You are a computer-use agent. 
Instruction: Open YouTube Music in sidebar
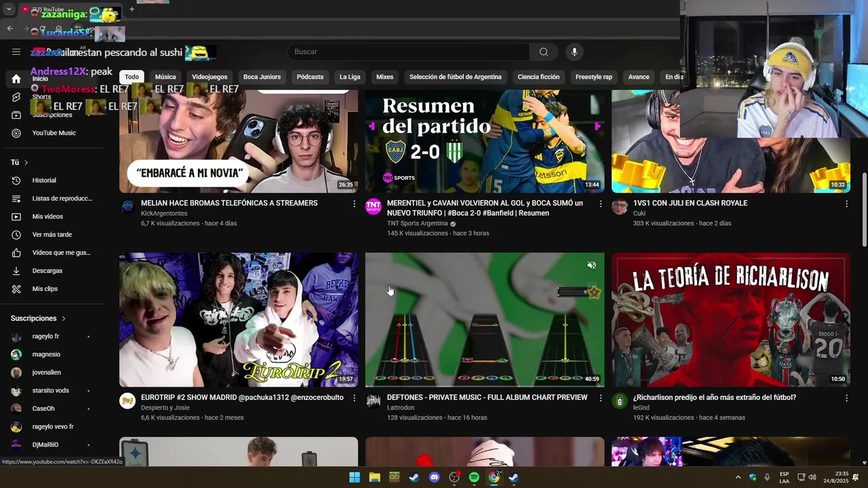pyautogui.click(x=54, y=133)
